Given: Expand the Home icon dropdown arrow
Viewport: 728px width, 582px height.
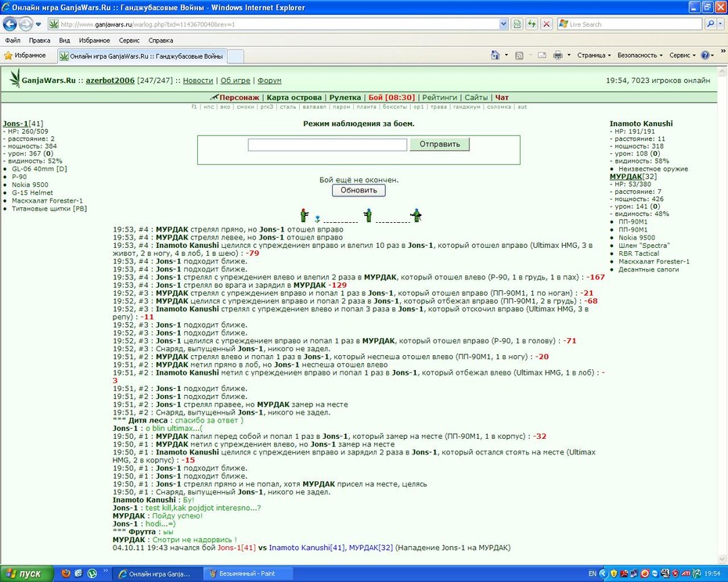Looking at the screenshot, I should pos(506,56).
